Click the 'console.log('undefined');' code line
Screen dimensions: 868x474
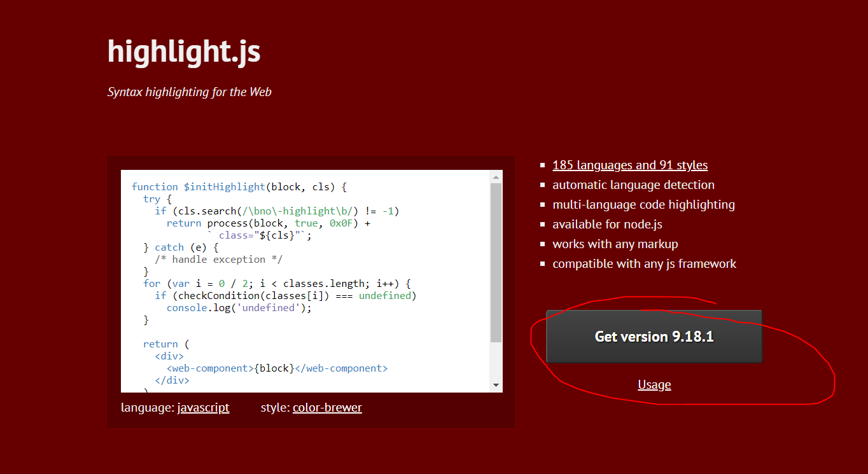[239, 307]
